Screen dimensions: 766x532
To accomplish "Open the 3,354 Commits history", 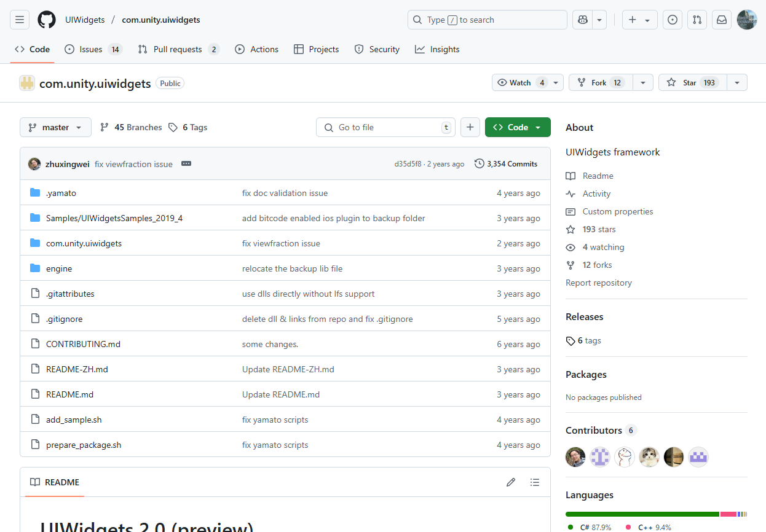I will pyautogui.click(x=506, y=164).
